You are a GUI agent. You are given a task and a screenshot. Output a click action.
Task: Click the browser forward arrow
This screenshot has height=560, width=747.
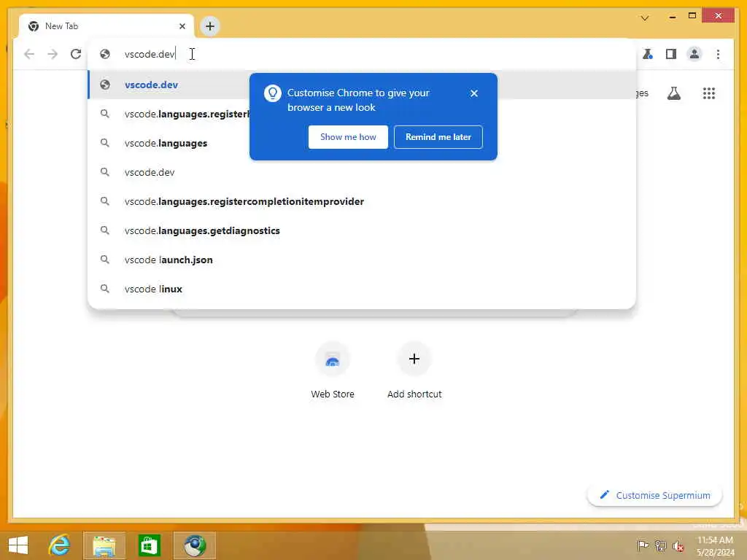(x=53, y=54)
